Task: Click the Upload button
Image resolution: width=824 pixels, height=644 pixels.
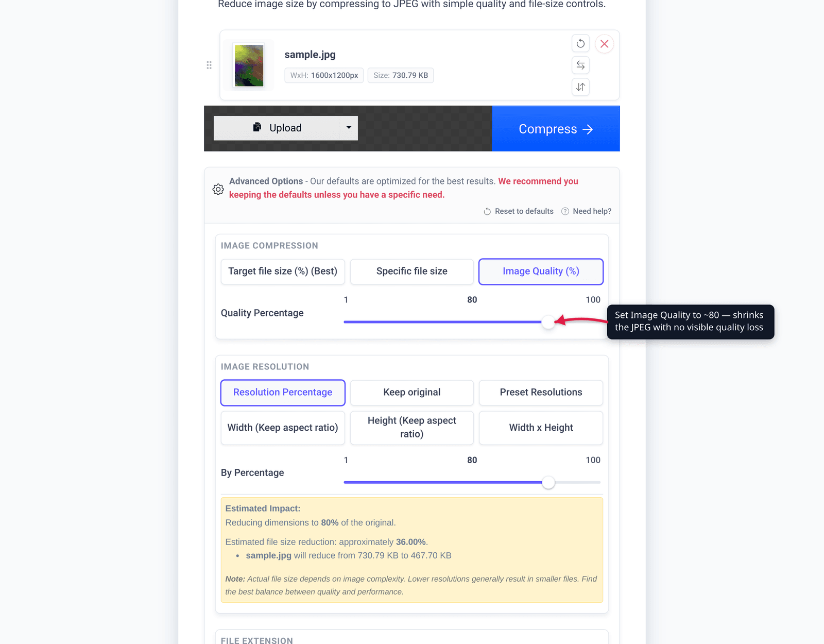Action: tap(277, 128)
